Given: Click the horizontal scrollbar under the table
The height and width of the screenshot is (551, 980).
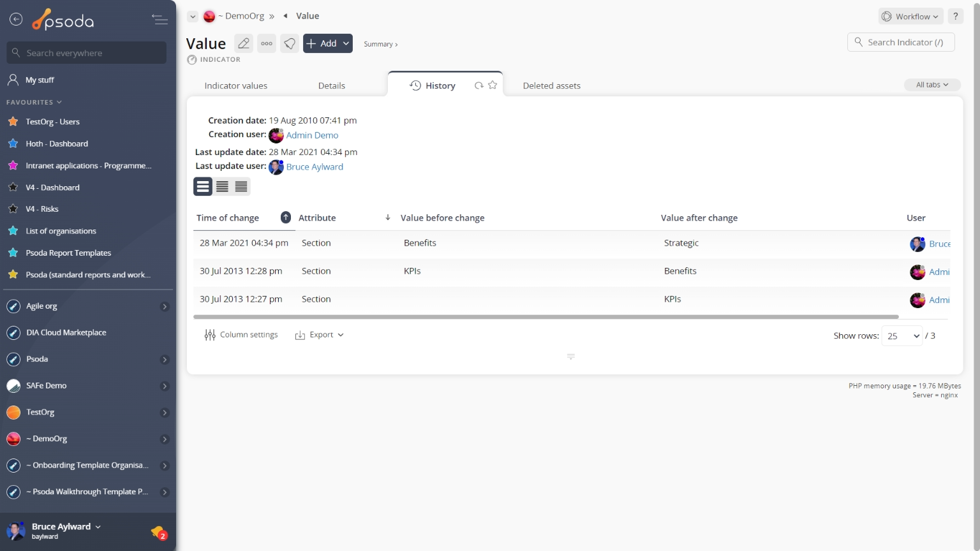Looking at the screenshot, I should (546, 316).
